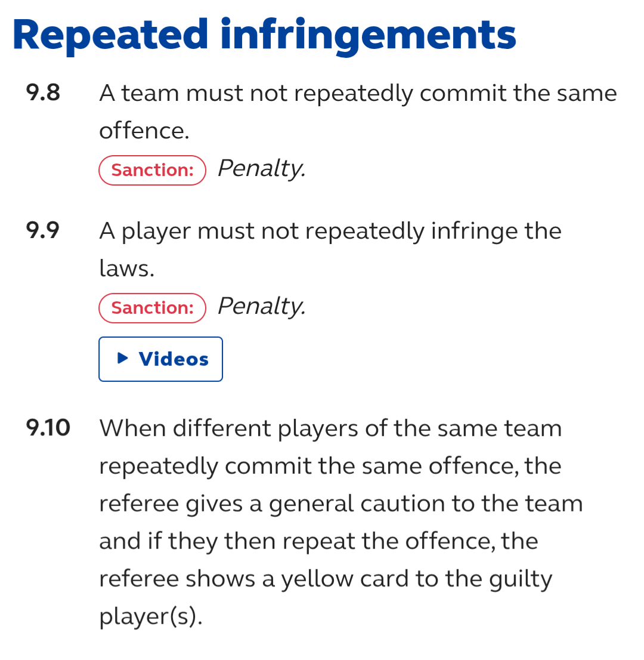644x660 pixels.
Task: Click the word 'infringements' in the title
Action: (x=369, y=36)
